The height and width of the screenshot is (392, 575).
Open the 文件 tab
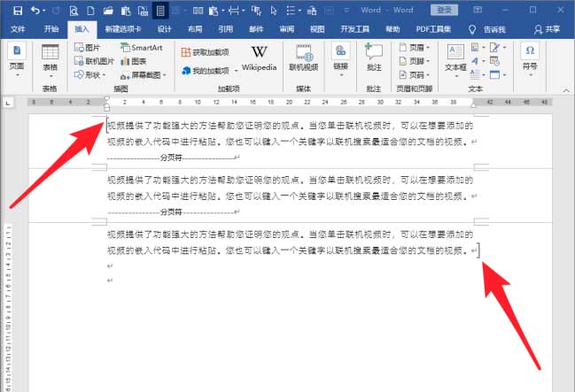18,29
